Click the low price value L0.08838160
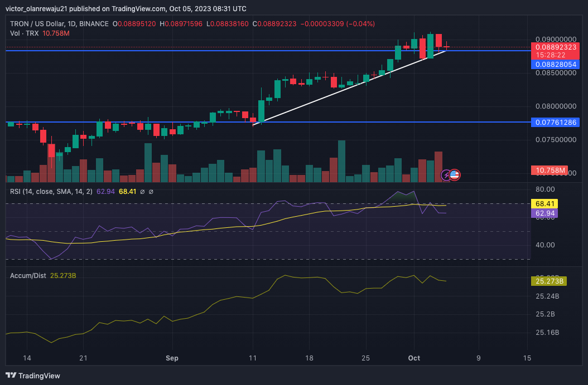 click(x=227, y=23)
